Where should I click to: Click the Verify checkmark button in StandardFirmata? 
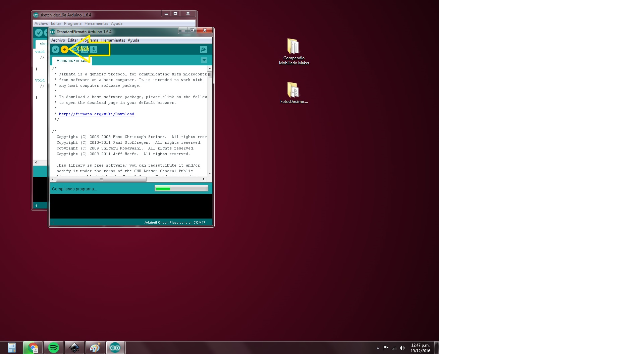[x=55, y=50]
